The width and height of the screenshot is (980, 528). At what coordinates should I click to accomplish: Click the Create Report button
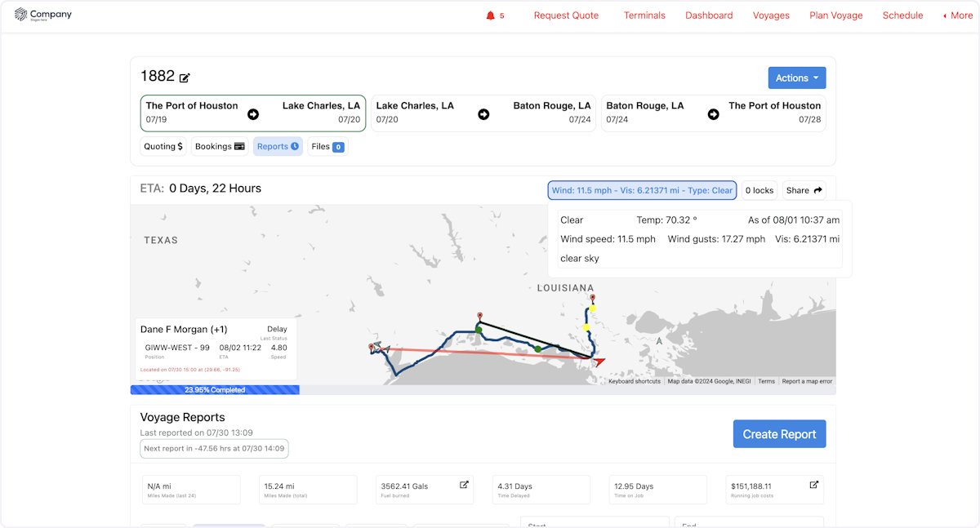779,434
